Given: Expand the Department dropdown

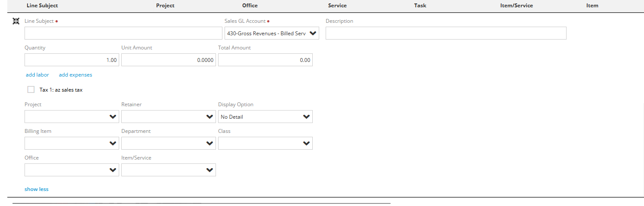Looking at the screenshot, I should point(169,143).
